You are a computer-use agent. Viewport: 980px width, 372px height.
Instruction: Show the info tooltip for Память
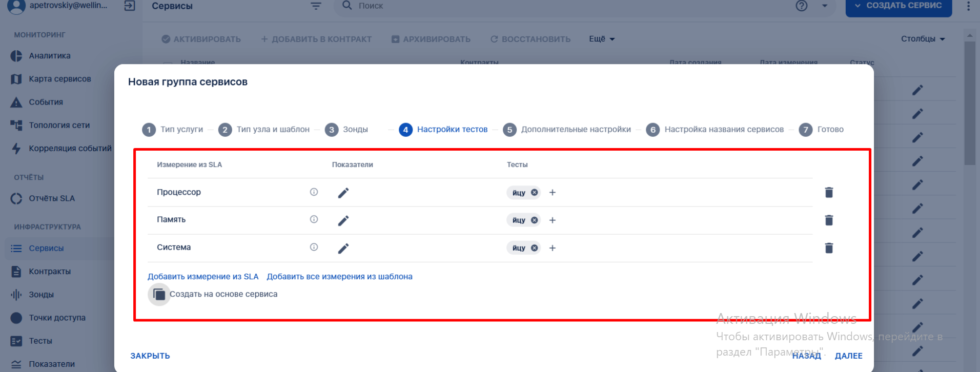click(314, 219)
